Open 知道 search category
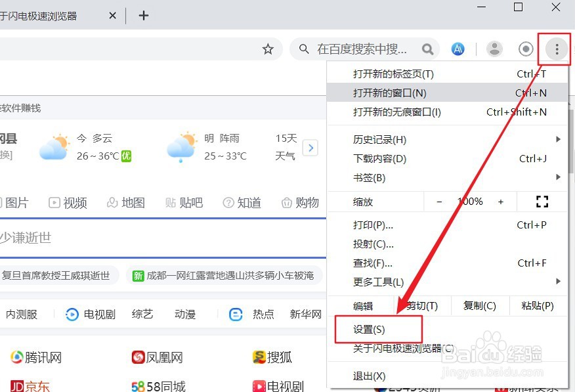 (242, 202)
